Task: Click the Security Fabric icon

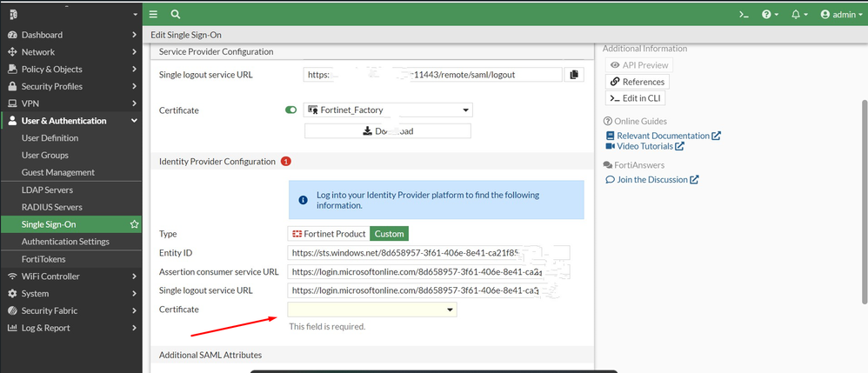Action: [12, 310]
